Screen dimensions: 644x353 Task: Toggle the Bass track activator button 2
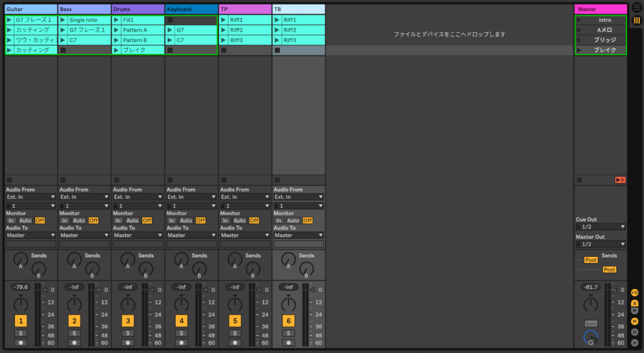tap(74, 321)
